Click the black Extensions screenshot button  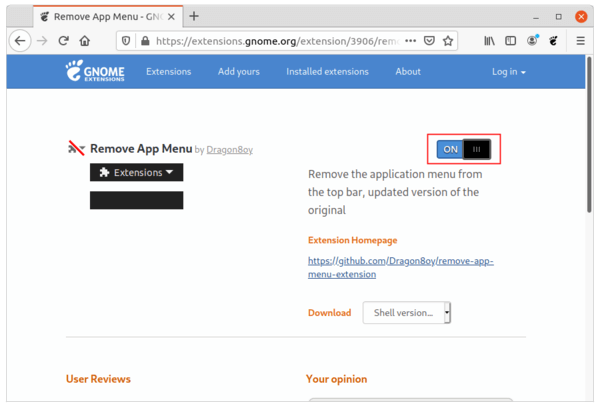click(x=137, y=172)
